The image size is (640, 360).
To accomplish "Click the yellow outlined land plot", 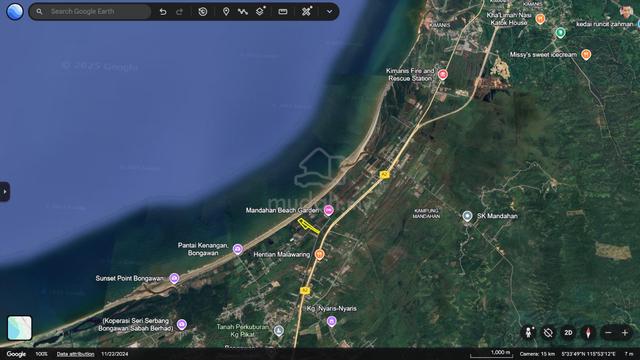I will 308,226.
